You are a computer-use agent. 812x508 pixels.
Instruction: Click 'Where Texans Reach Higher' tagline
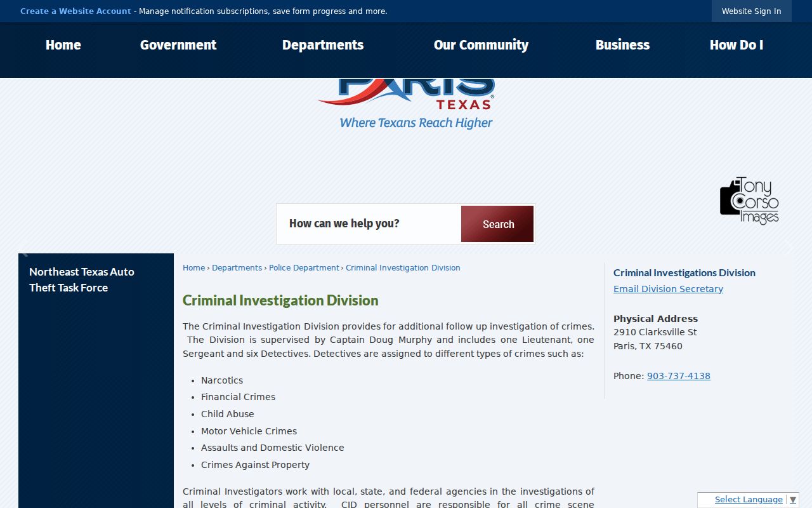pyautogui.click(x=416, y=123)
